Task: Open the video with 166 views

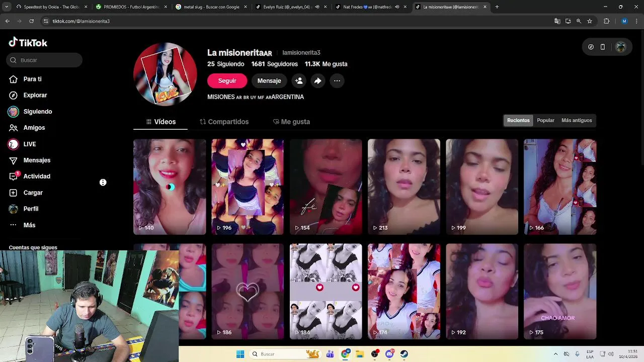Action: 560,187
